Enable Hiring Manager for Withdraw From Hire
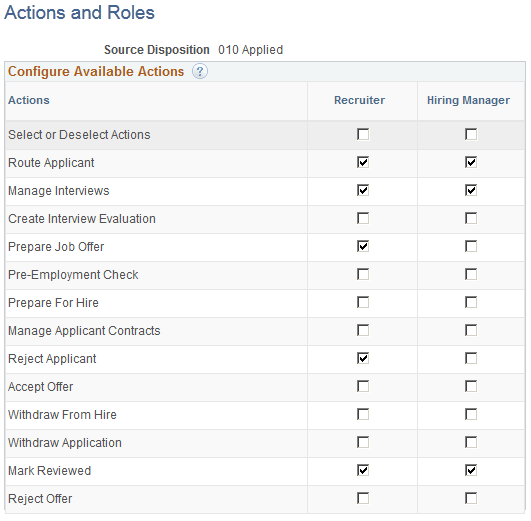 [471, 414]
